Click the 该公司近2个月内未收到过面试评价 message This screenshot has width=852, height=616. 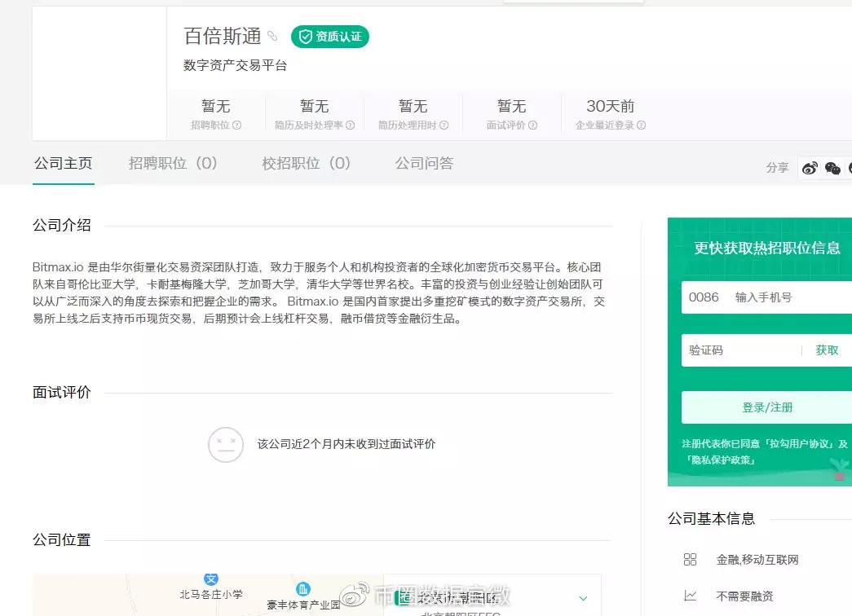(x=347, y=444)
